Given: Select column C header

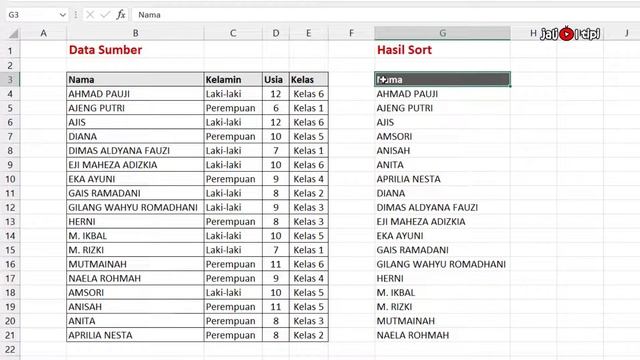Looking at the screenshot, I should tap(233, 33).
